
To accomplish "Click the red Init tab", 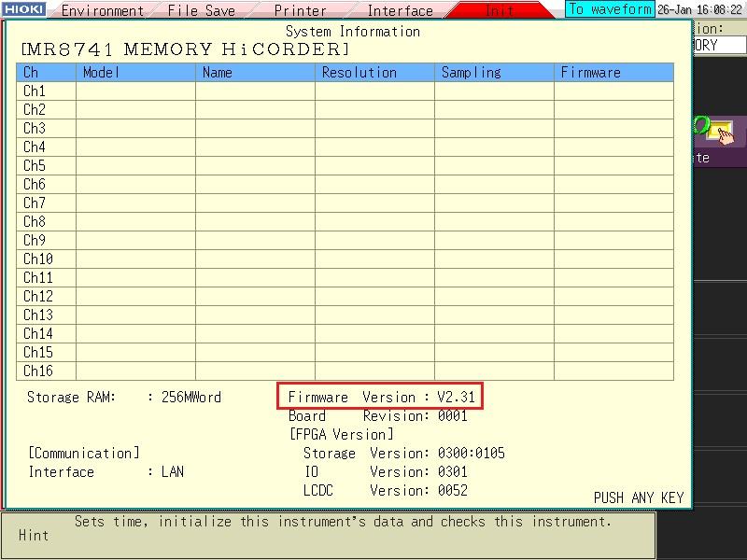I will pyautogui.click(x=500, y=10).
